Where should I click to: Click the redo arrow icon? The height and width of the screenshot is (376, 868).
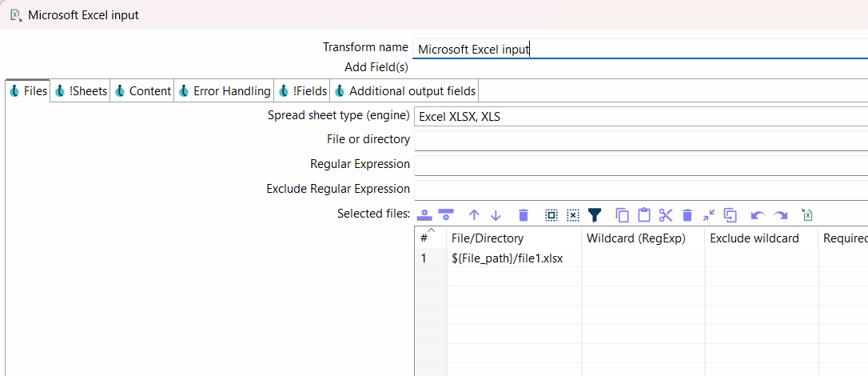click(x=781, y=214)
